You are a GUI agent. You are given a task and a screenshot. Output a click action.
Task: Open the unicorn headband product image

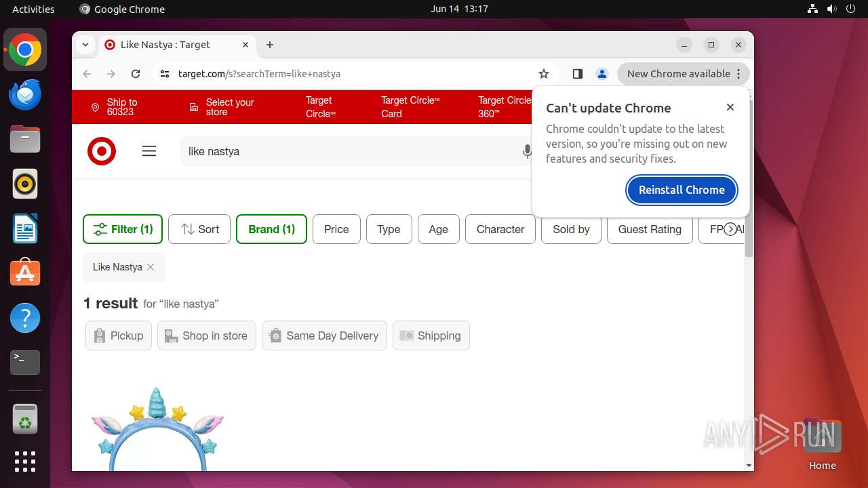pos(157,428)
